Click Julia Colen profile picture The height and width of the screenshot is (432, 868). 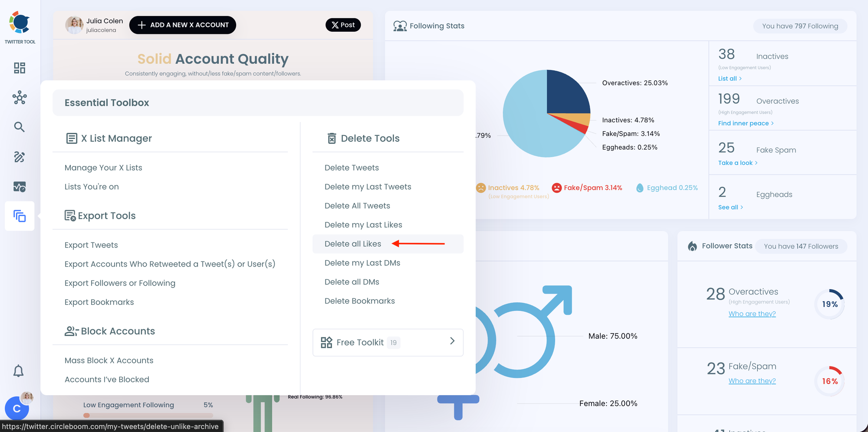click(x=74, y=25)
